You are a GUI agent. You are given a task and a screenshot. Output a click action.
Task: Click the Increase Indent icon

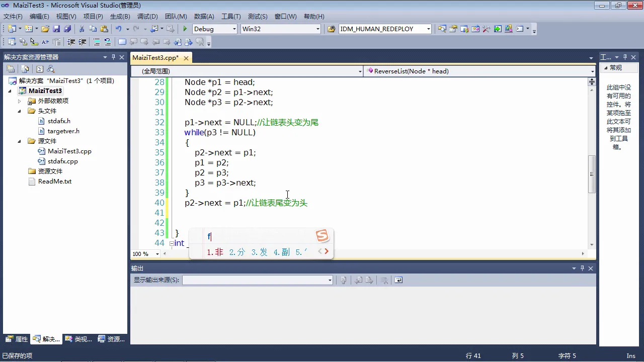coord(83,42)
